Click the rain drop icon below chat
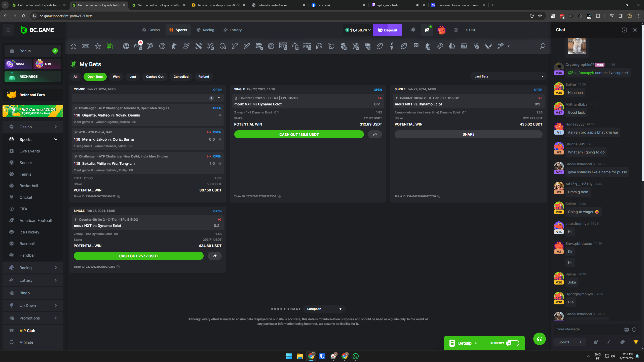 [596, 342]
